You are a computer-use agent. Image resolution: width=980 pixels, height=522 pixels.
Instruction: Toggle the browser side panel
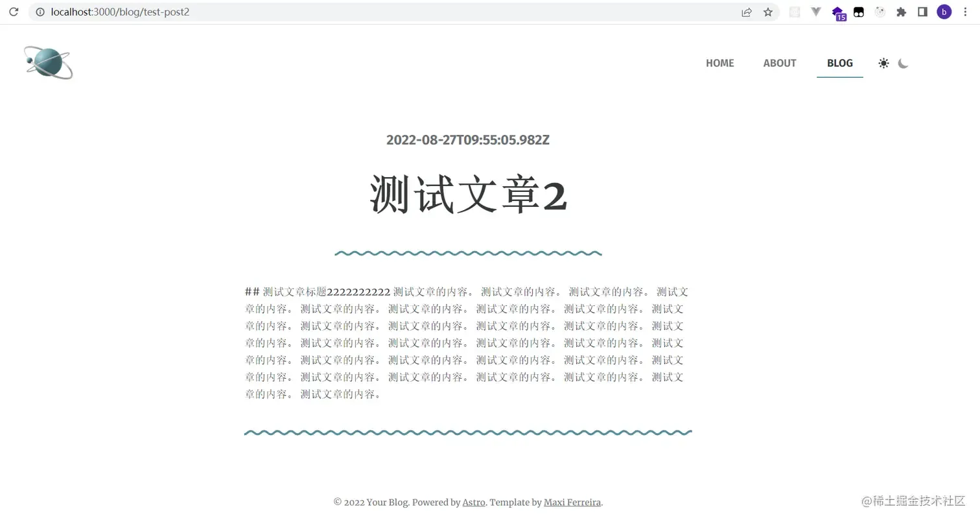coord(922,12)
